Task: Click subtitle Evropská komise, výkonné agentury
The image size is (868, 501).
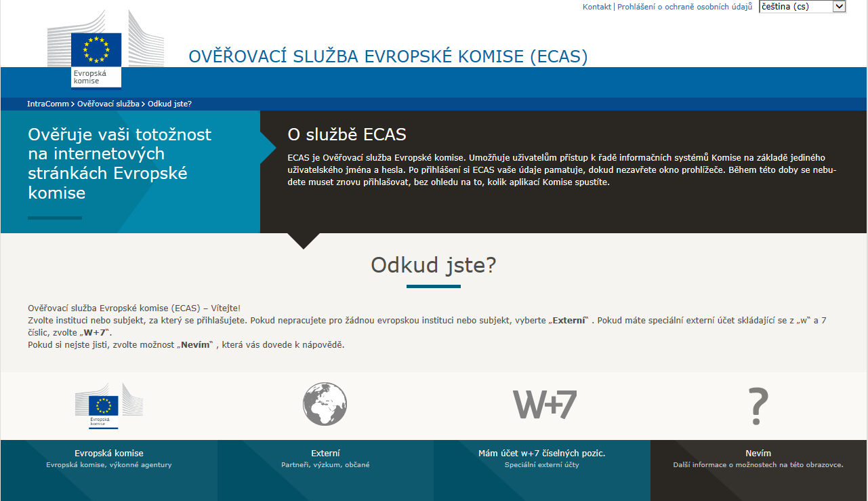Action: 109,465
